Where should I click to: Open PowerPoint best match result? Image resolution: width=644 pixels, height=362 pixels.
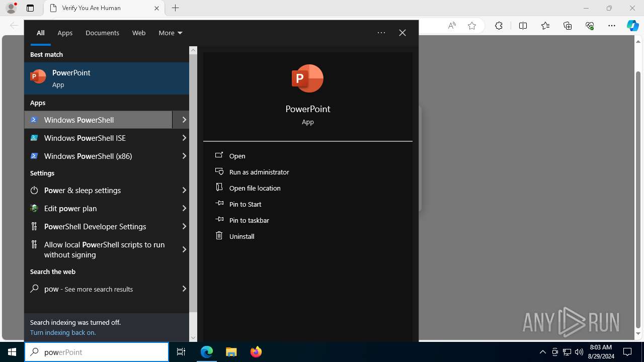click(x=107, y=78)
